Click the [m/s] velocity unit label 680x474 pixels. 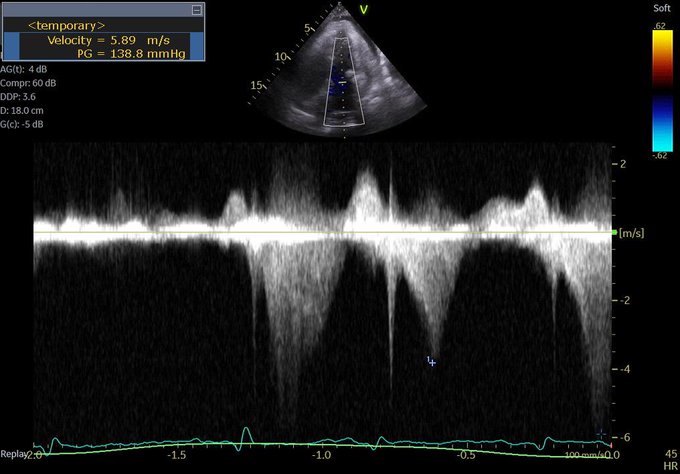(631, 233)
